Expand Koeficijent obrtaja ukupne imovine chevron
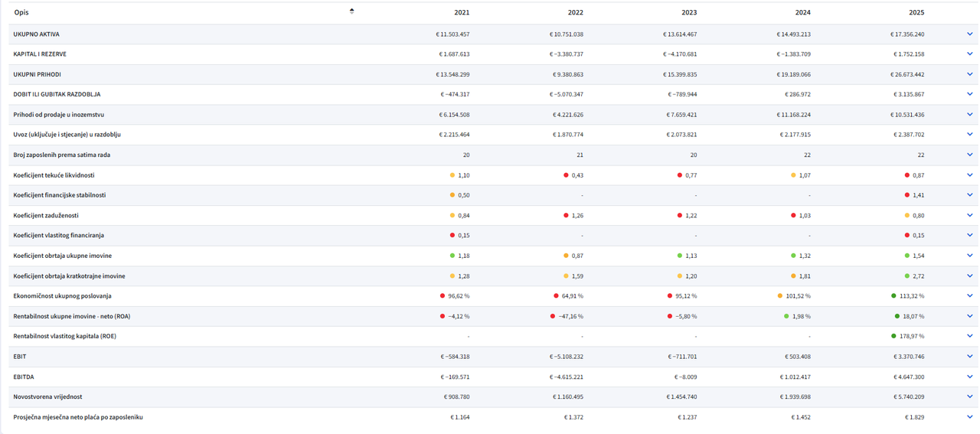This screenshot has height=434, width=980. coord(969,255)
